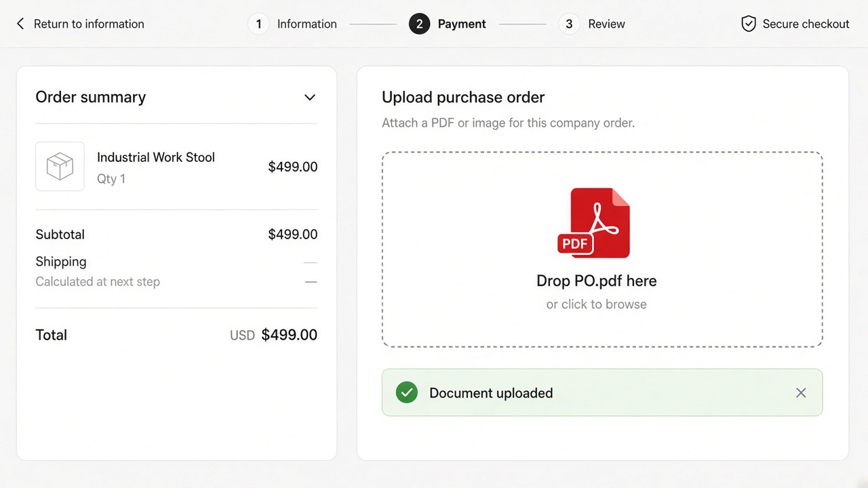
Task: Select step 1 number circle
Action: tap(258, 24)
